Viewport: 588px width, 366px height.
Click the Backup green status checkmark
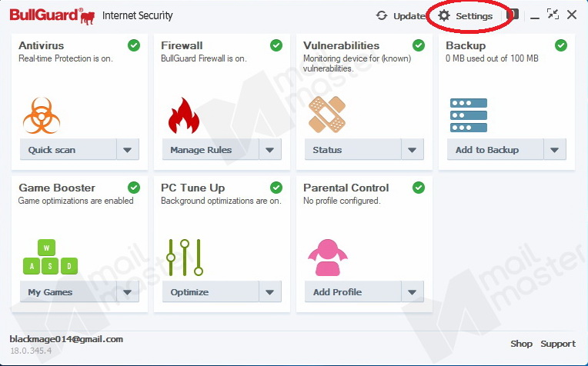(x=561, y=45)
